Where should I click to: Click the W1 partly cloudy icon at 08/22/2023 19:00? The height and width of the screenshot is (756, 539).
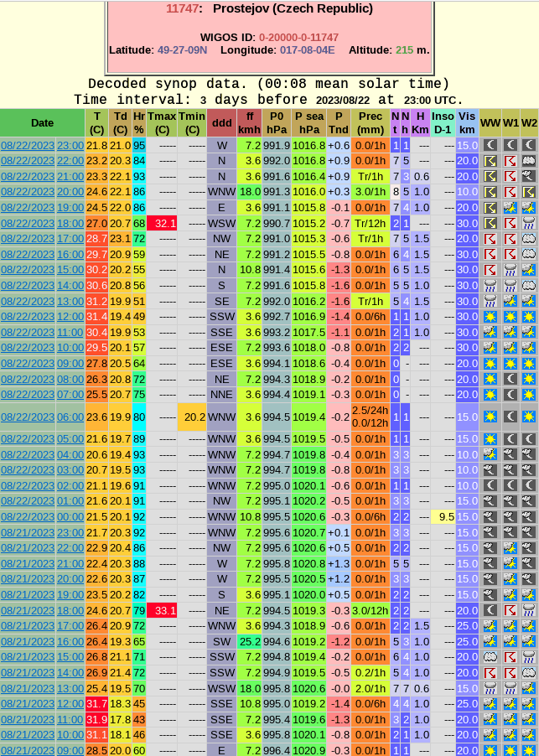tap(510, 208)
